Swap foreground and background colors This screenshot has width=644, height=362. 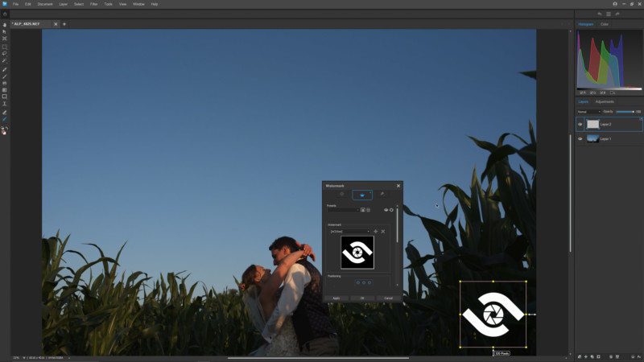point(7,128)
